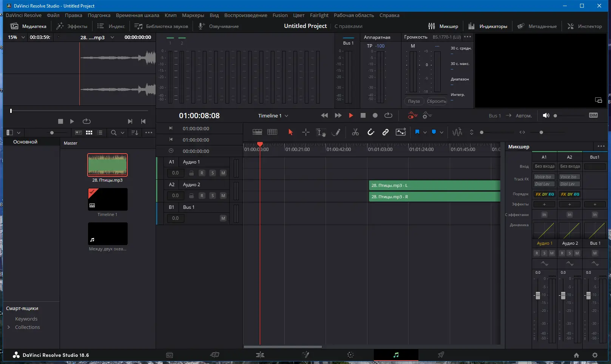Click the record button in transport
The image size is (611, 364).
[x=375, y=116]
